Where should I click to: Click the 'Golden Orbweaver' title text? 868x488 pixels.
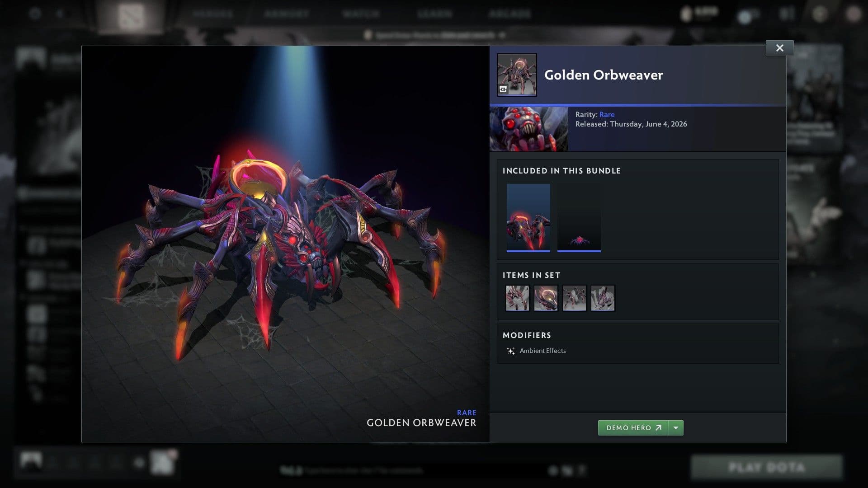coord(604,75)
